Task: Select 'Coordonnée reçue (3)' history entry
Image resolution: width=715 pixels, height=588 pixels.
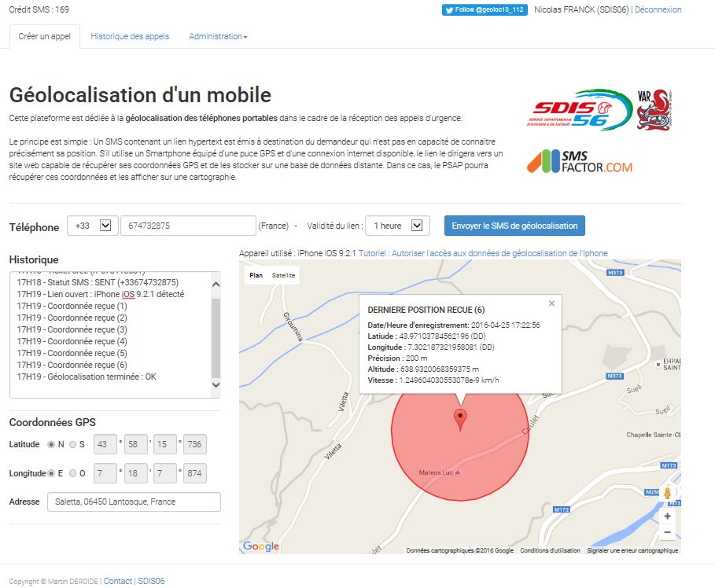Action: [72, 330]
